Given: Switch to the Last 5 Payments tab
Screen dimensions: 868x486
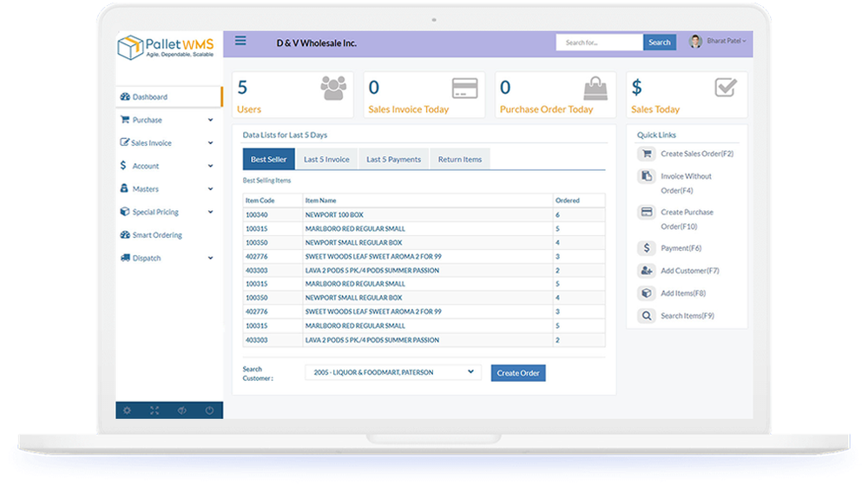Looking at the screenshot, I should (x=393, y=160).
